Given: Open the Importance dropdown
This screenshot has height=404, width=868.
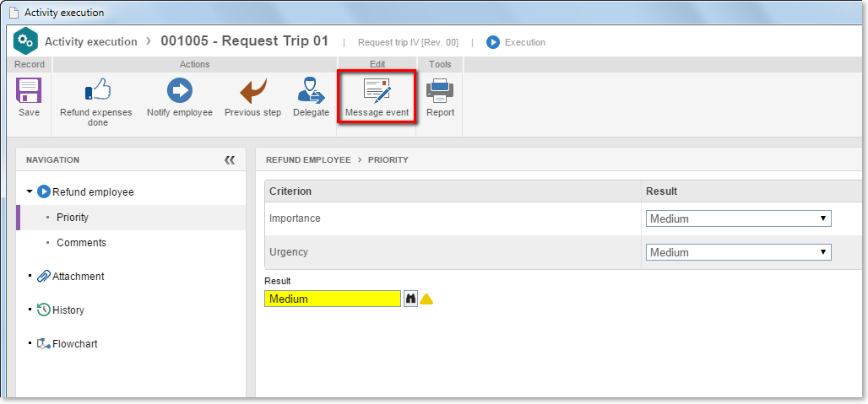Looking at the screenshot, I should pyautogui.click(x=739, y=218).
